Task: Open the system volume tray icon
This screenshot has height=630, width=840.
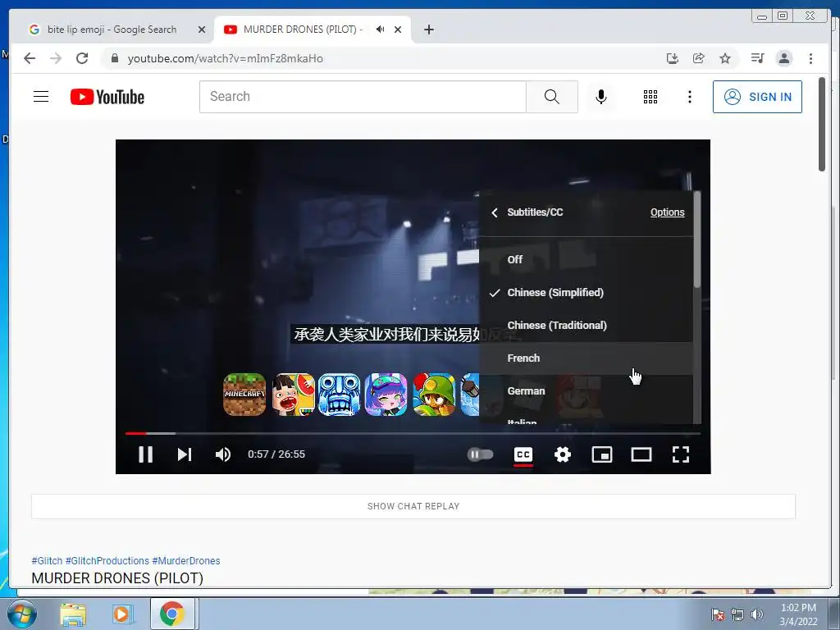Action: click(x=757, y=614)
